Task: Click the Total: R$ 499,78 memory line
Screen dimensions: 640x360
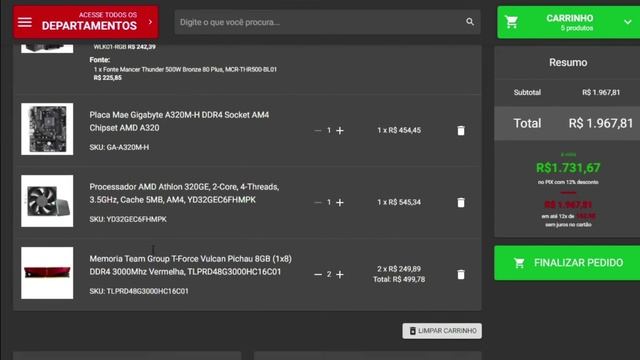Action: click(x=399, y=280)
